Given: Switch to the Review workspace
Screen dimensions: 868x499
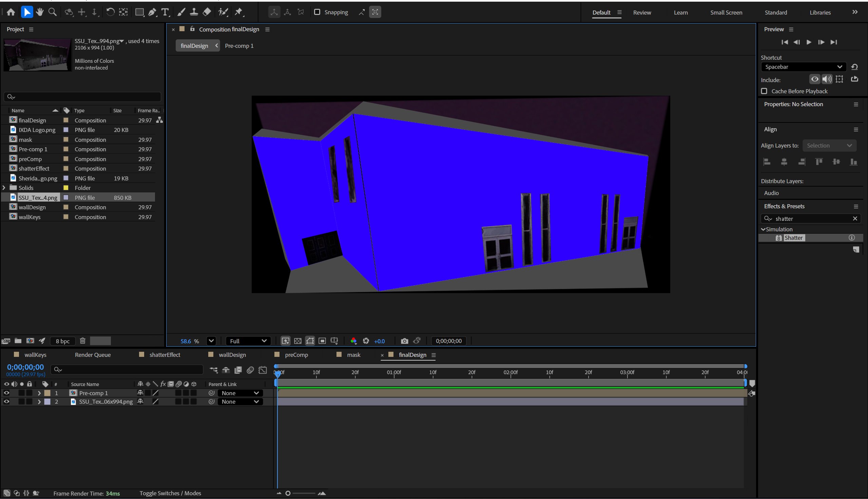Looking at the screenshot, I should click(x=642, y=12).
